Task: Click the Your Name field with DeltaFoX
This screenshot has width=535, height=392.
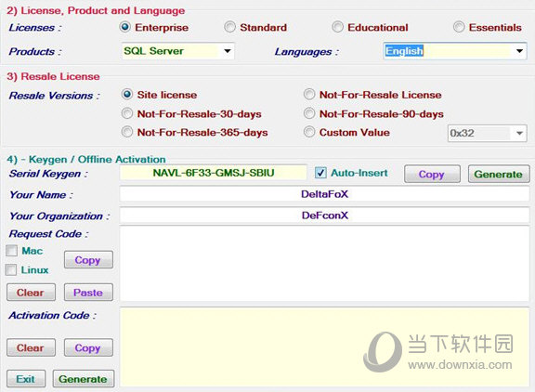Action: pyautogui.click(x=324, y=194)
